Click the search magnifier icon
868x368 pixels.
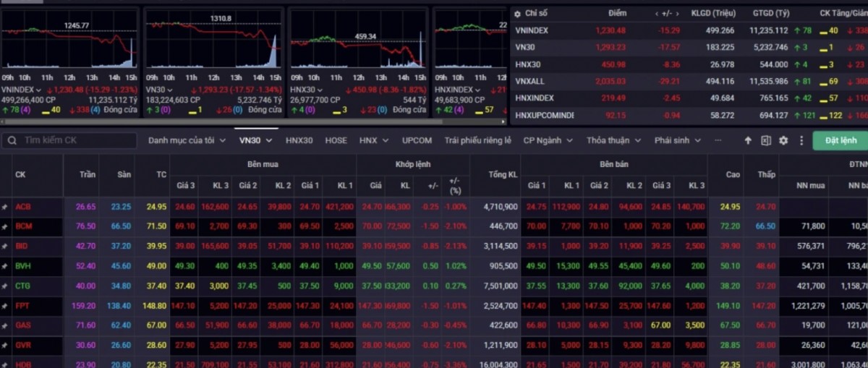13,140
